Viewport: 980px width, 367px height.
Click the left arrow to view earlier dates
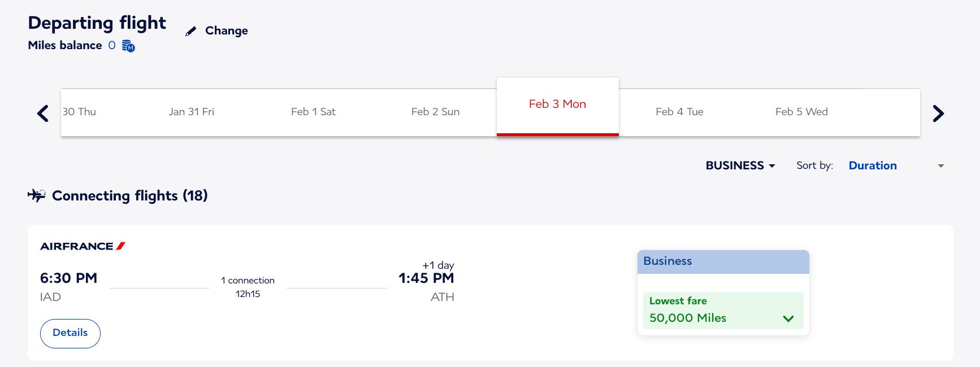[42, 113]
